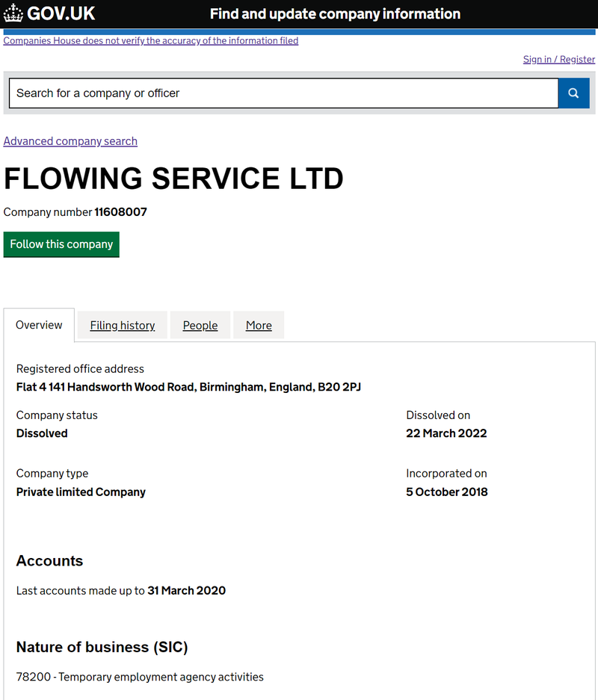Click the Sign in / Register link
Viewport: 598px width, 700px height.
(559, 60)
